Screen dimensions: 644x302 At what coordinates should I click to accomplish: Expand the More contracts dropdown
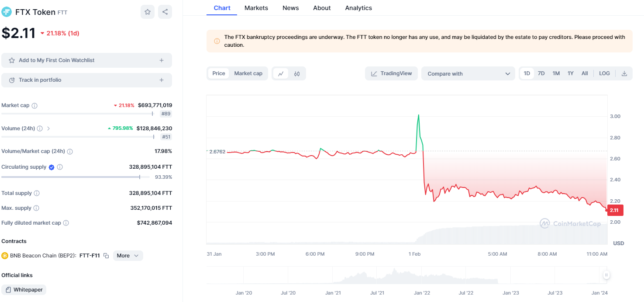click(x=128, y=256)
